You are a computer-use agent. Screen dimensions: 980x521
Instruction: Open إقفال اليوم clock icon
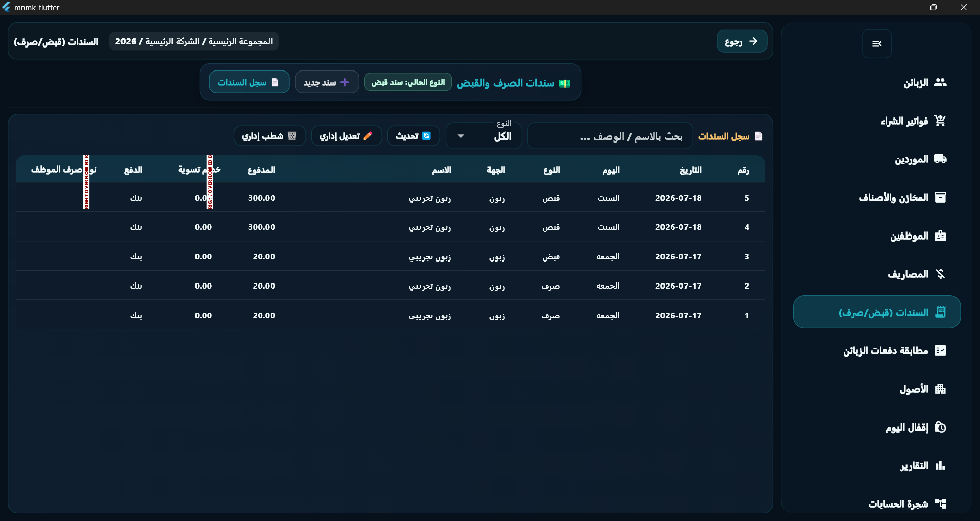(x=940, y=427)
